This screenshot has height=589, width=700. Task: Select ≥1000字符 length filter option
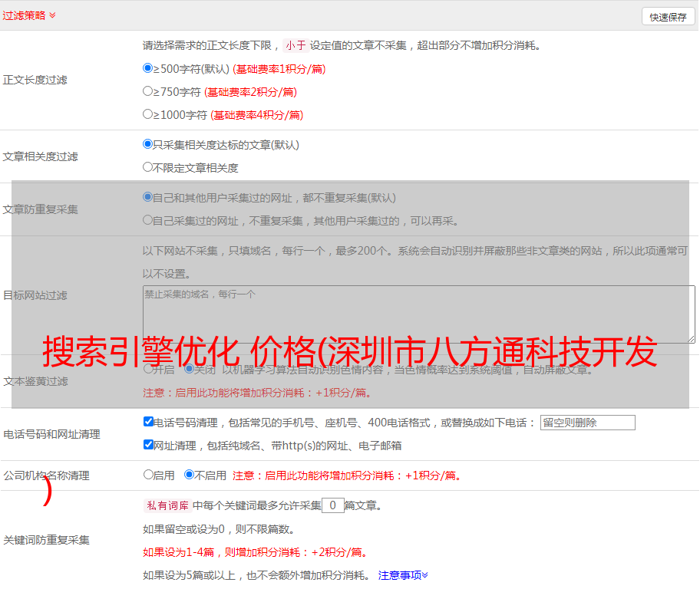[148, 114]
